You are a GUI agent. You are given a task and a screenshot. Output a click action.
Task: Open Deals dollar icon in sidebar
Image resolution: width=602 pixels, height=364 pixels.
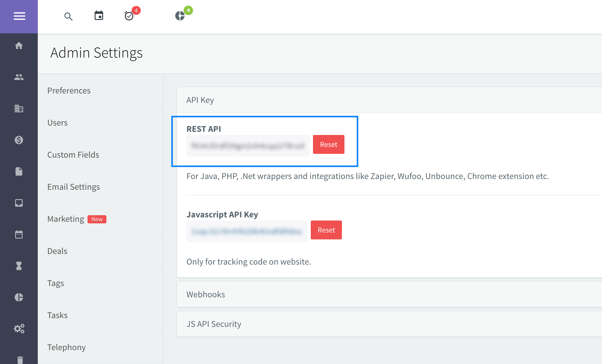tap(19, 140)
